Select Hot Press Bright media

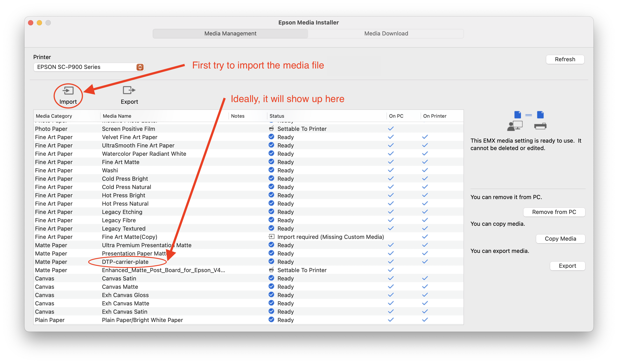248,196
